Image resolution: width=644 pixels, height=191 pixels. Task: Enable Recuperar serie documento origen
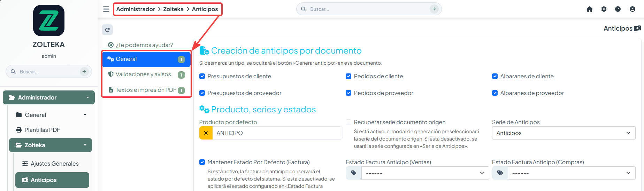348,122
